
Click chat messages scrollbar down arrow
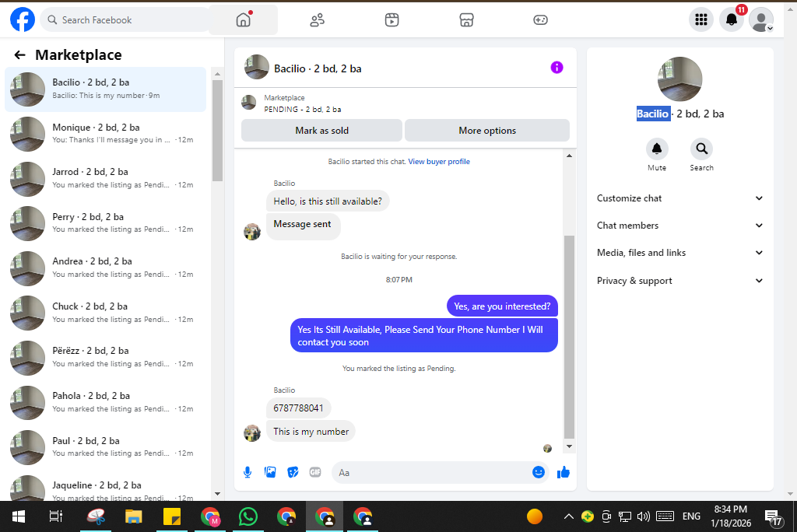point(569,446)
